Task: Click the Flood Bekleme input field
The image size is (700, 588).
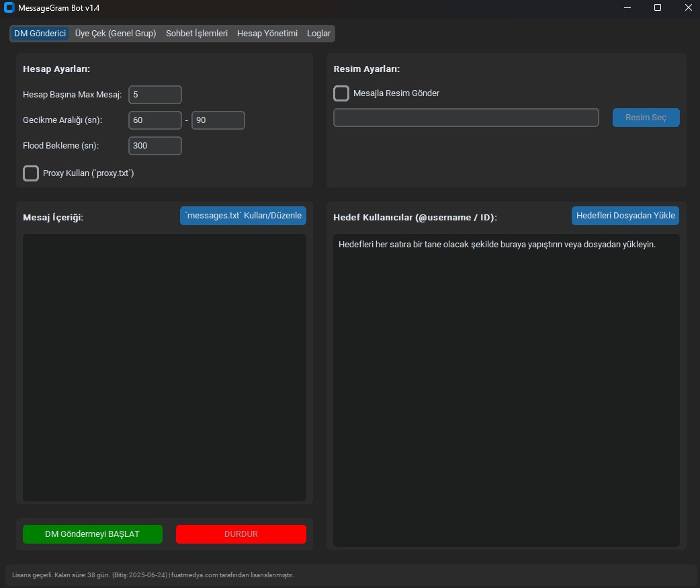Action: [x=155, y=146]
